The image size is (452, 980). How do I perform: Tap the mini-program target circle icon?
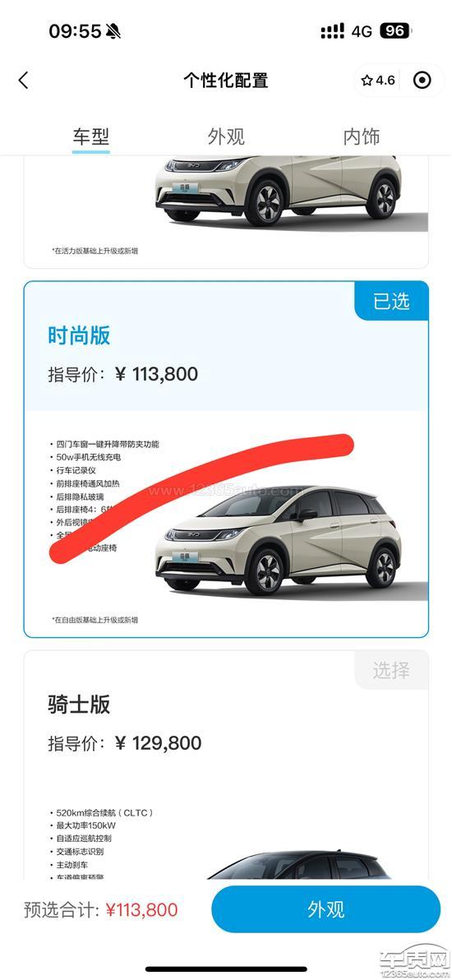(x=422, y=80)
